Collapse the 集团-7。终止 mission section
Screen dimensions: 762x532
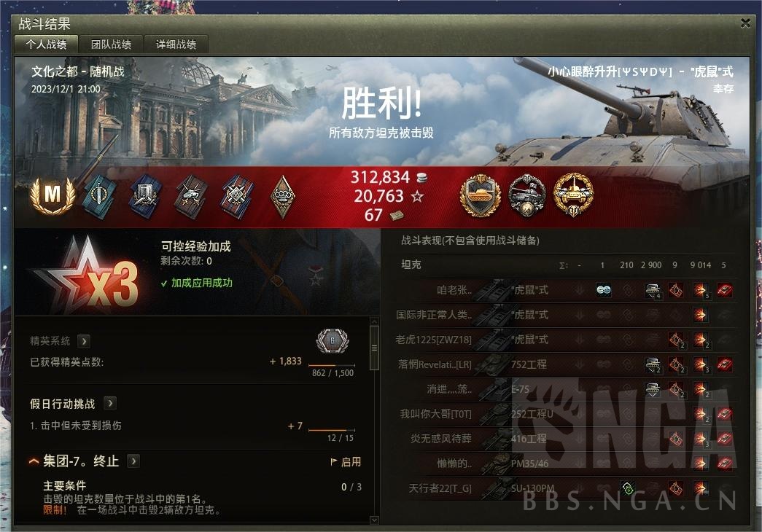pos(34,461)
